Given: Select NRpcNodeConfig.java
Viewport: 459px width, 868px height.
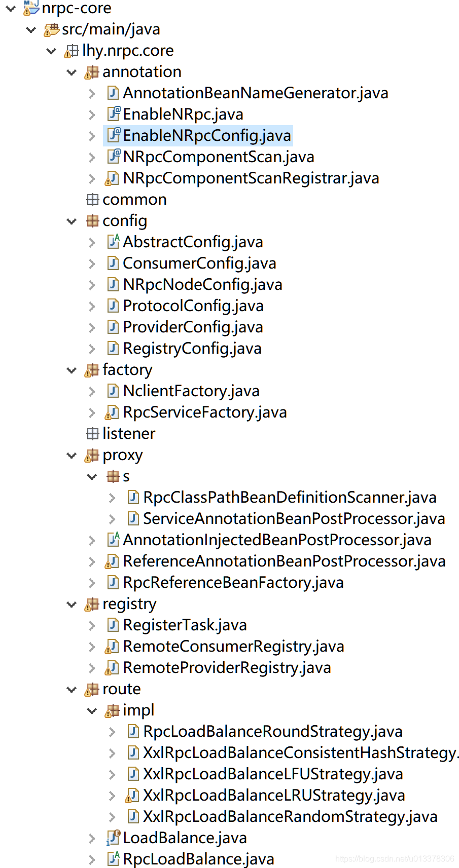Looking at the screenshot, I should tap(202, 285).
